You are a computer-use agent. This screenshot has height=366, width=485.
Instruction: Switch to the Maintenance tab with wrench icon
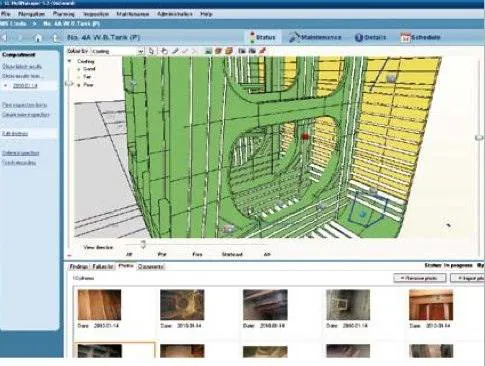(315, 37)
